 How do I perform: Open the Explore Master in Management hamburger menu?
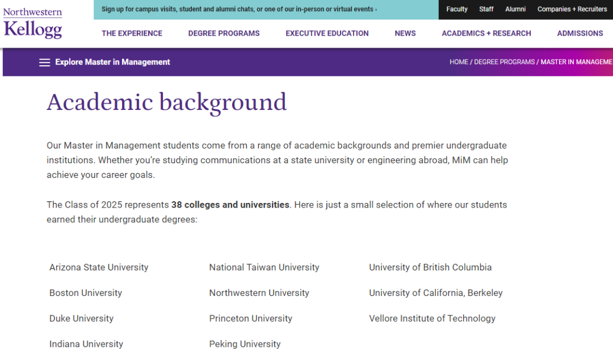[44, 62]
